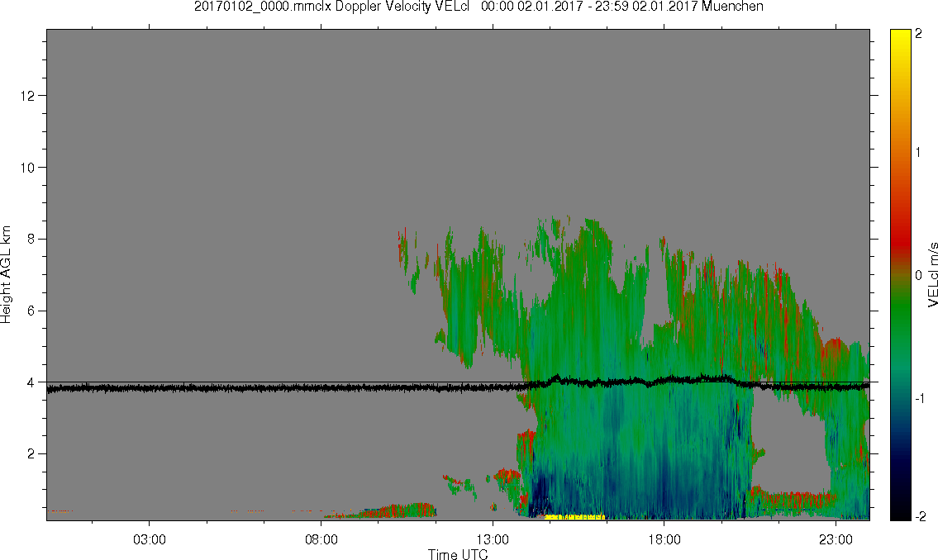The height and width of the screenshot is (560, 938).
Task: Click the height tick label 4
Action: click(31, 382)
